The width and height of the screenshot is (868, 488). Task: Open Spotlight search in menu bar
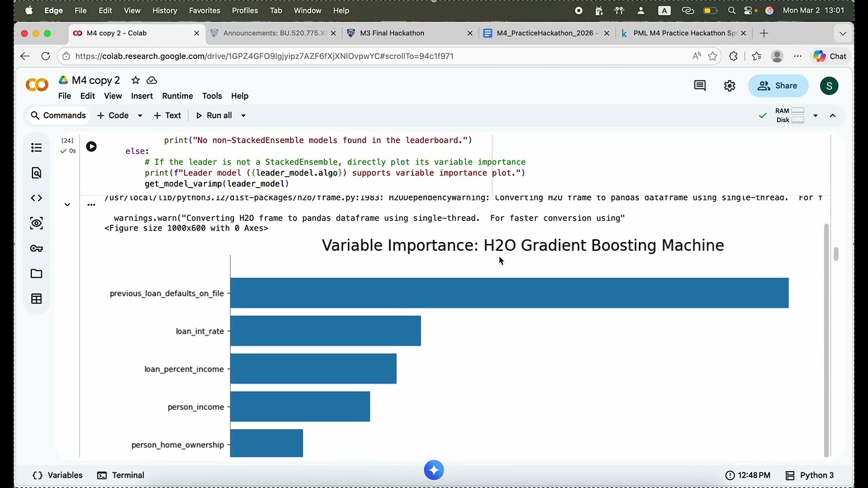(732, 11)
